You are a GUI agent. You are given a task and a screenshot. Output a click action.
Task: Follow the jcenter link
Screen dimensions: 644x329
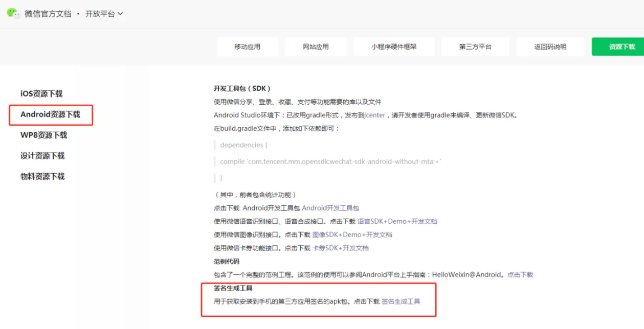pos(375,115)
